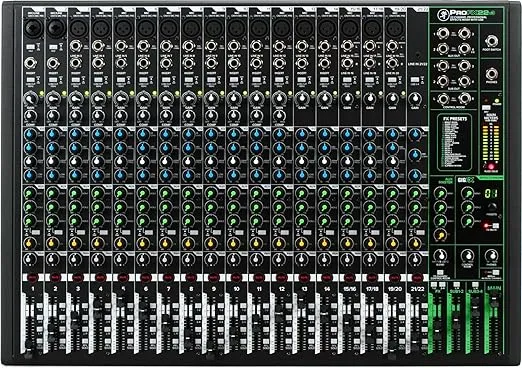Click the main LED level meters

491,144
